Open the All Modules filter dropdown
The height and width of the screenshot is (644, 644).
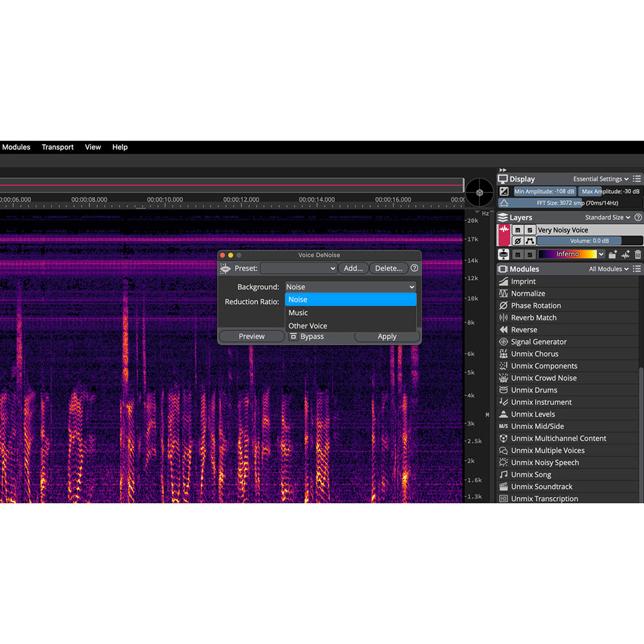click(609, 269)
